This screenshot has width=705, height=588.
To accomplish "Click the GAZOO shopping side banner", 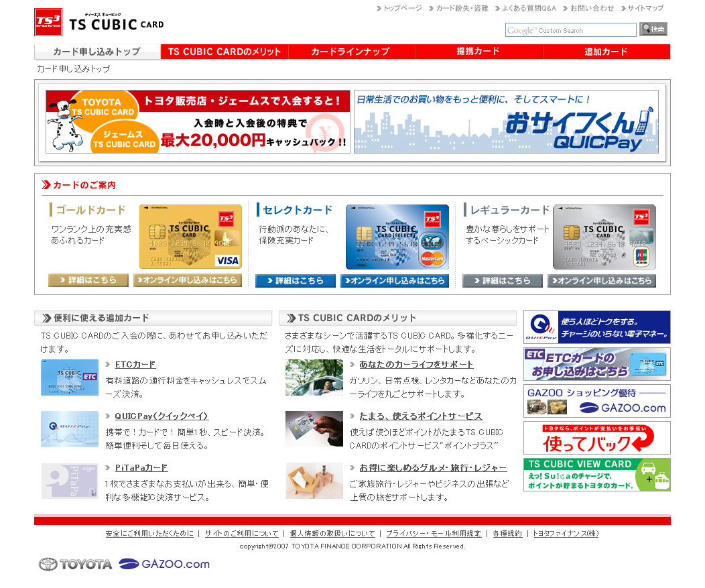I will click(x=596, y=401).
